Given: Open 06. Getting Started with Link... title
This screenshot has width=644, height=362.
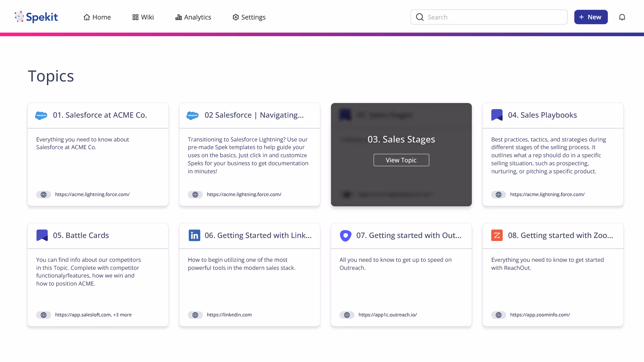Looking at the screenshot, I should click(x=258, y=235).
